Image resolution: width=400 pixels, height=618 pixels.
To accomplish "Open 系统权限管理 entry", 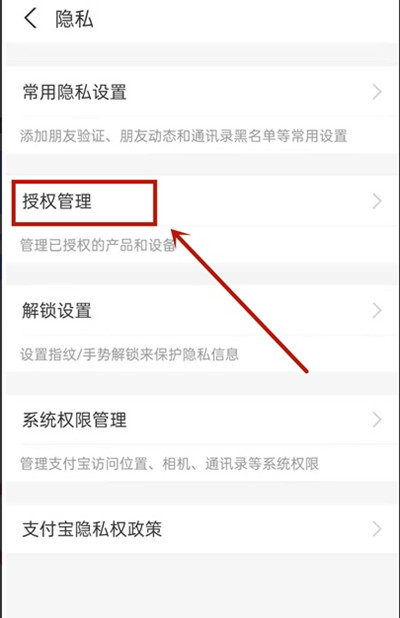I will pos(202,420).
